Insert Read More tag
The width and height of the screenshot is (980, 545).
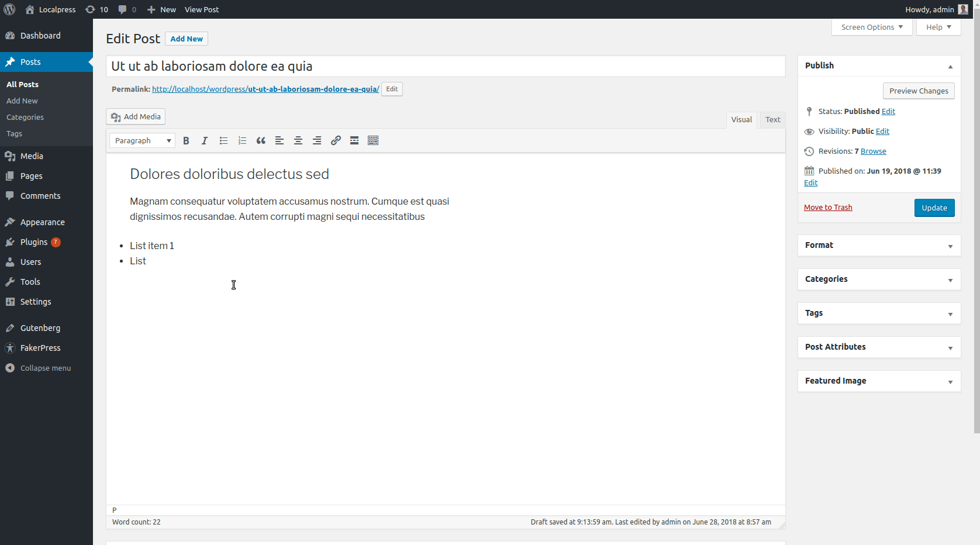tap(354, 140)
